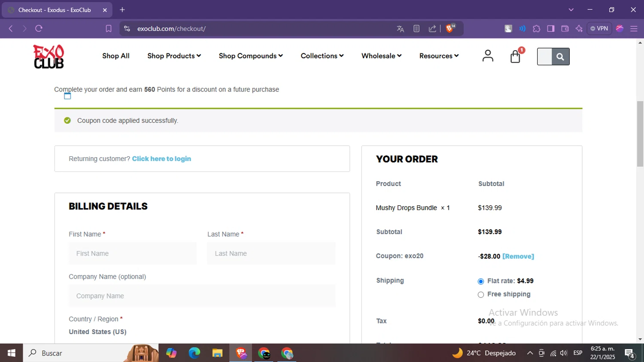The height and width of the screenshot is (362, 644).
Task: Open the tab search chevron
Action: (571, 9)
